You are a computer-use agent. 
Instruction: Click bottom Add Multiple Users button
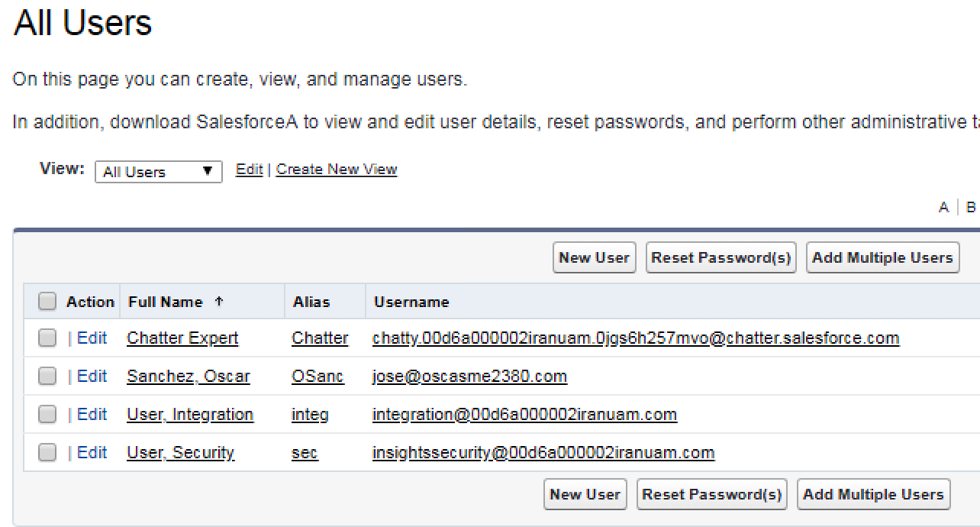coord(873,494)
